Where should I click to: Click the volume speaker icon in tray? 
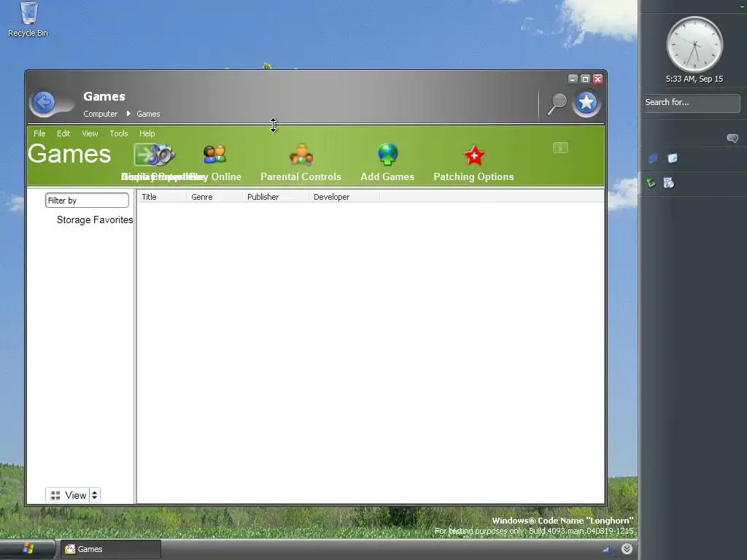coord(608,550)
